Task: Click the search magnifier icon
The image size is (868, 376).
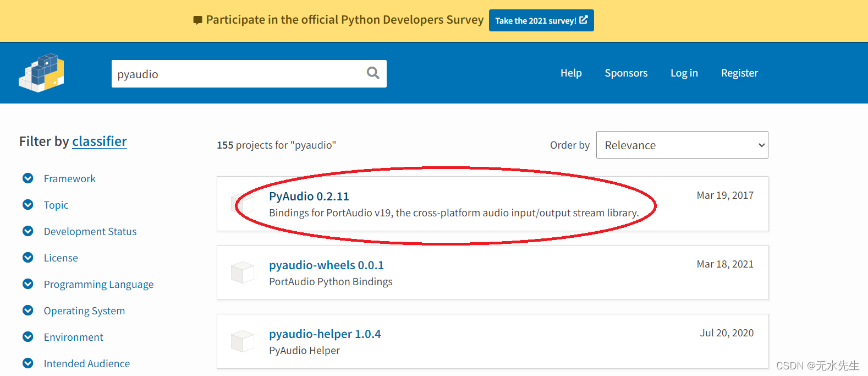Action: (373, 73)
